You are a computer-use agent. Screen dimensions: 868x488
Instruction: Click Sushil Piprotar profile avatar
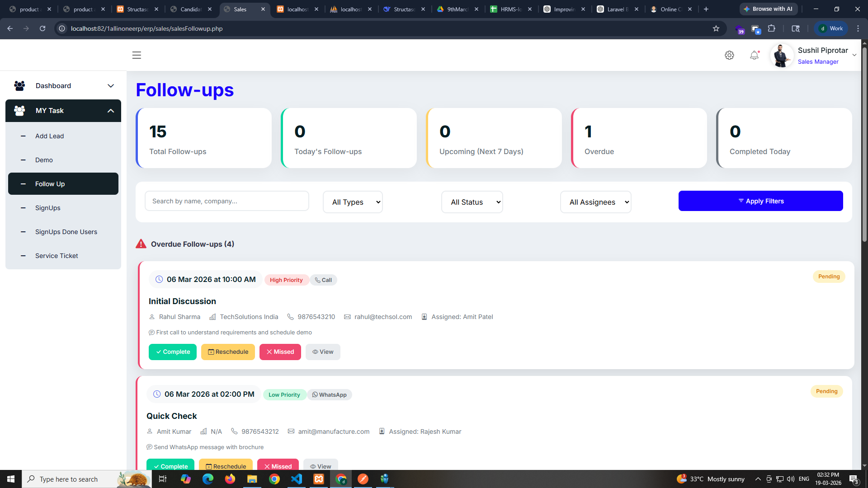coord(782,56)
